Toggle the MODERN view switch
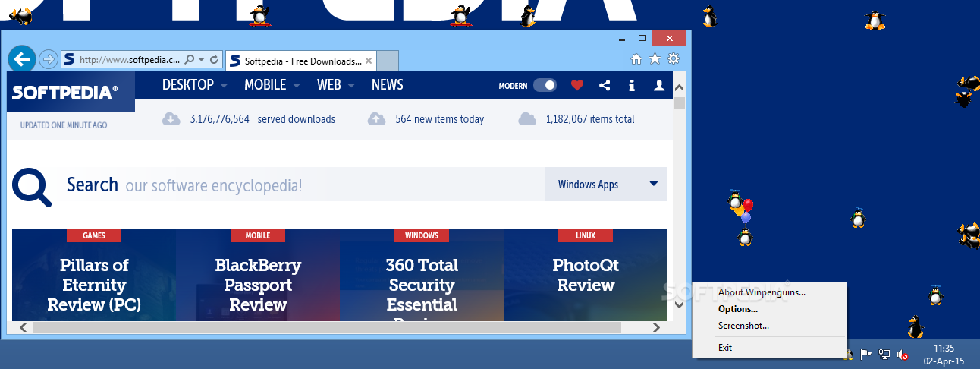This screenshot has width=980, height=369. point(545,86)
